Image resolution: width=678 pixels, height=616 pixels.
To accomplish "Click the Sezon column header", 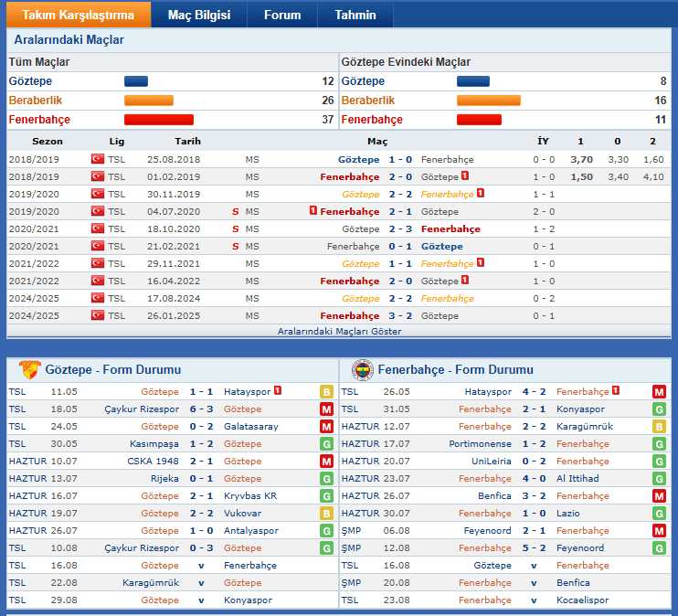I will click(x=48, y=142).
